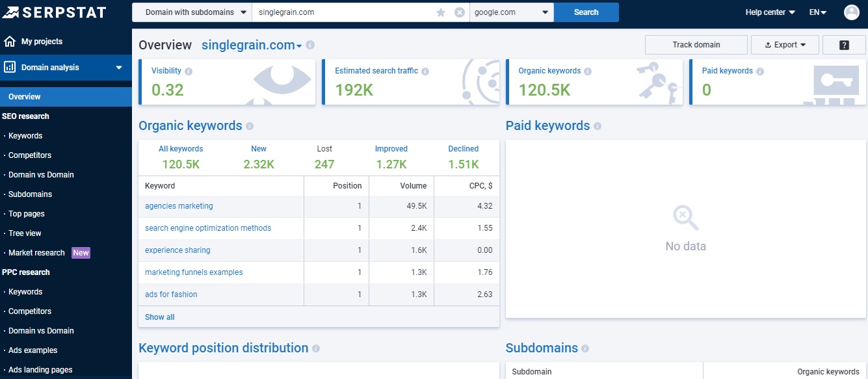The height and width of the screenshot is (379, 868).
Task: Click the Track domain button
Action: (696, 45)
